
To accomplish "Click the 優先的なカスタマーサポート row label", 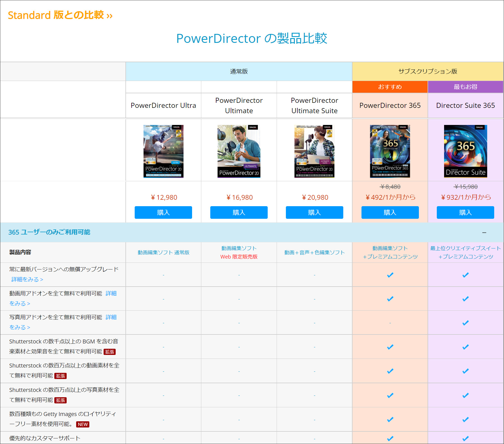I will click(x=45, y=438).
